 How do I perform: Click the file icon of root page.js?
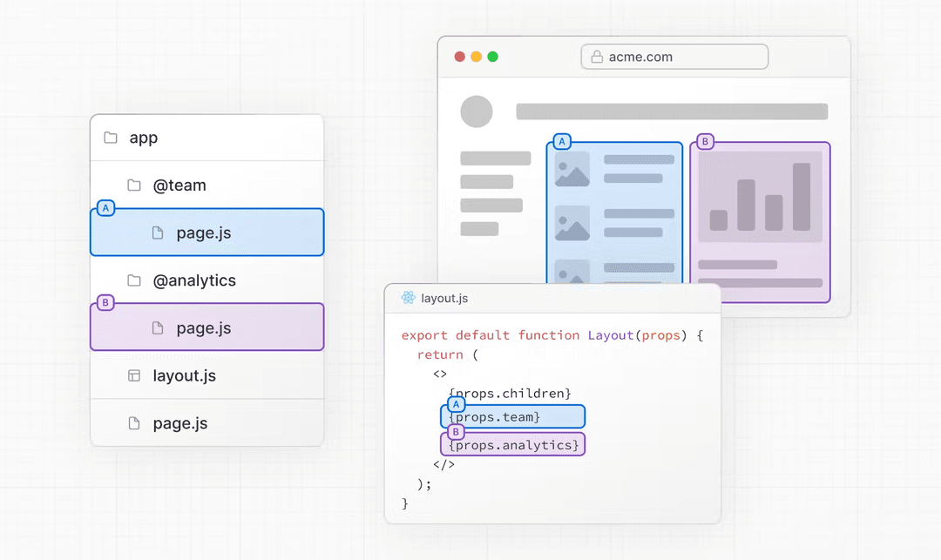(134, 423)
